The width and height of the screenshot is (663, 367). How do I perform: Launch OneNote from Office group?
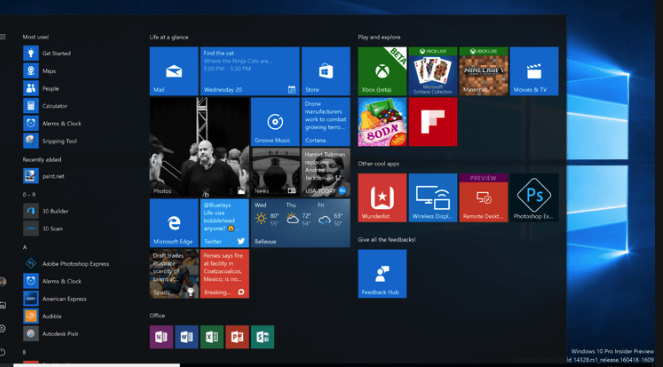pos(161,337)
